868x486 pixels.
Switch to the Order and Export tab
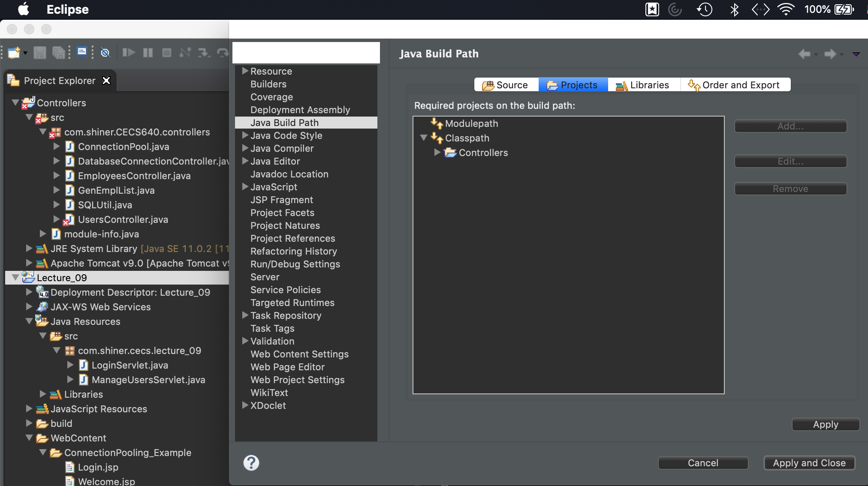pyautogui.click(x=735, y=85)
